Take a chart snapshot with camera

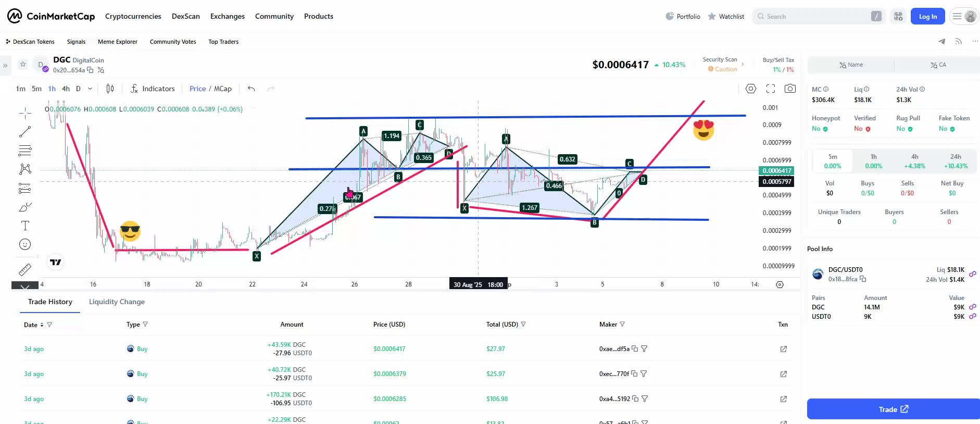(x=790, y=89)
